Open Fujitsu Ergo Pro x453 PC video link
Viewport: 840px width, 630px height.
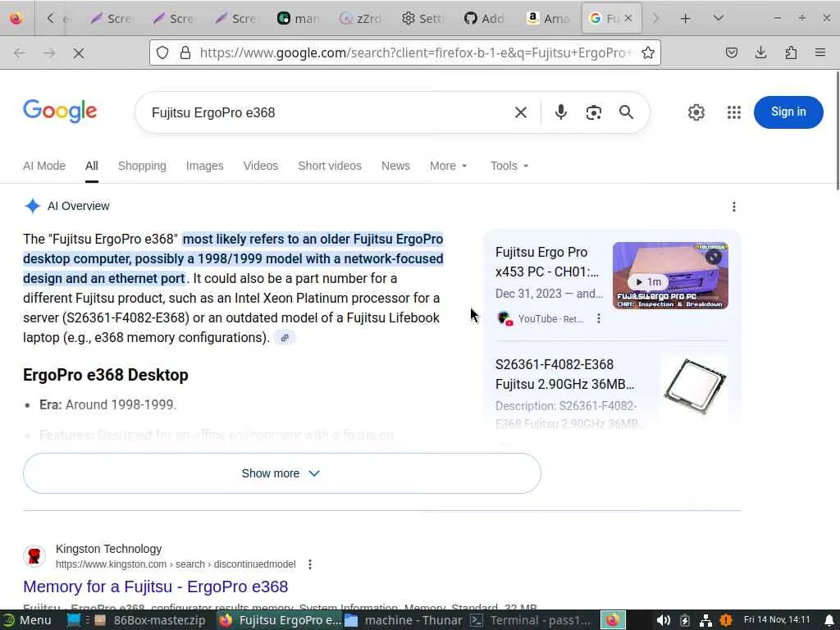pyautogui.click(x=547, y=262)
